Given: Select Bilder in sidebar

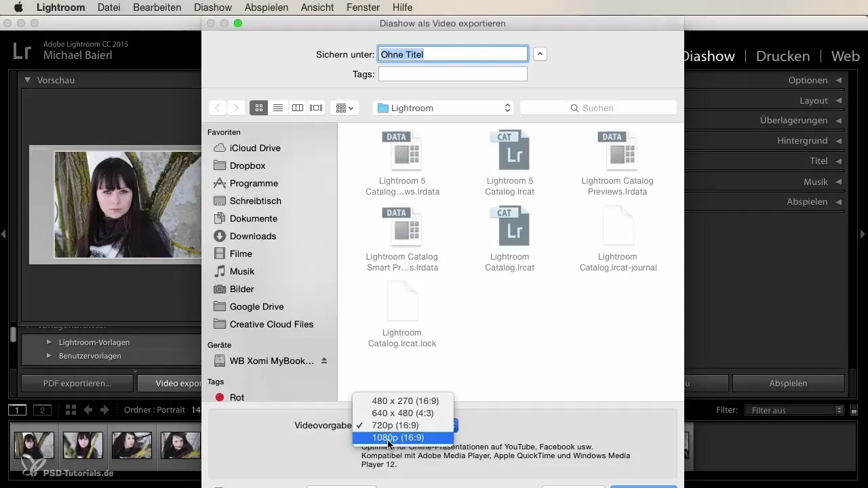Looking at the screenshot, I should [242, 289].
